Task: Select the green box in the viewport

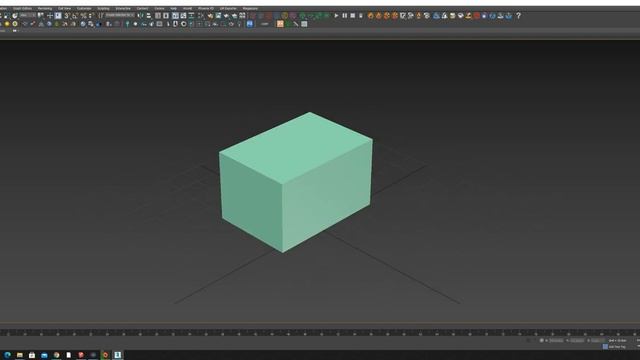Action: (x=296, y=182)
